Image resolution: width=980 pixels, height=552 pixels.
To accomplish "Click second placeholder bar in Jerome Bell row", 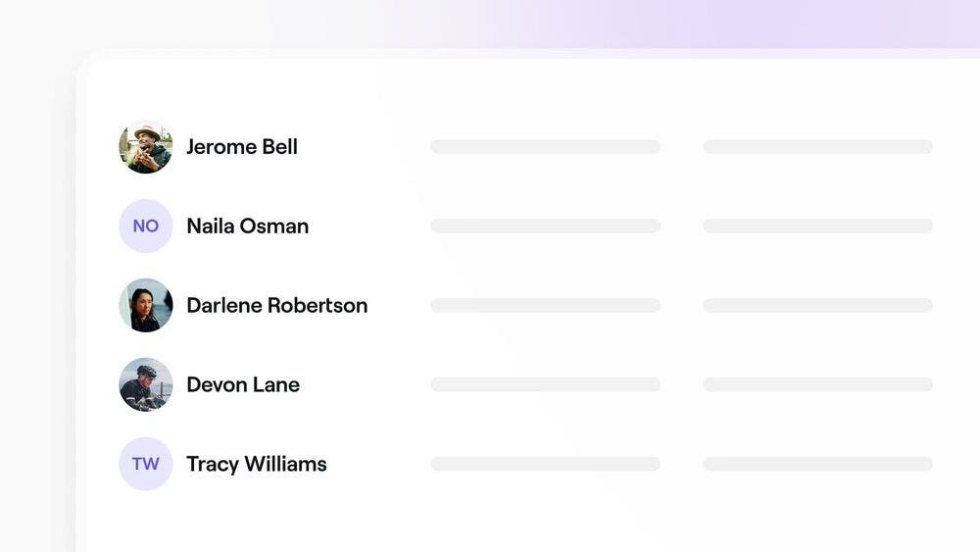I will (817, 147).
